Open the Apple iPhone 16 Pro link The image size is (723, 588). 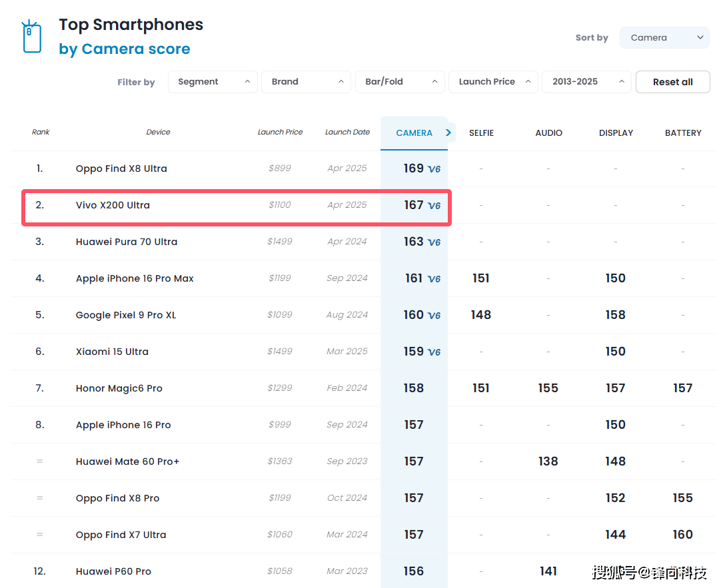tap(123, 425)
